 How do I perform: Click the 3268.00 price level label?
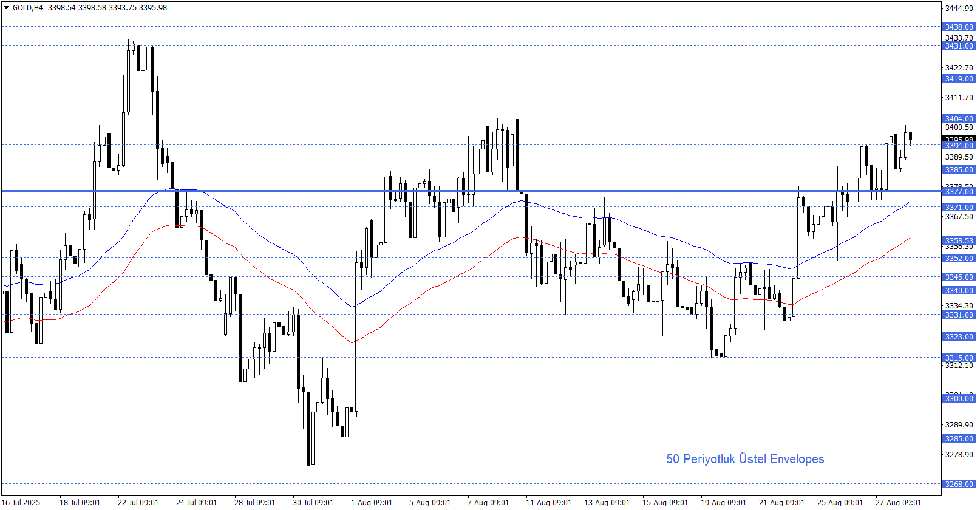pyautogui.click(x=959, y=484)
